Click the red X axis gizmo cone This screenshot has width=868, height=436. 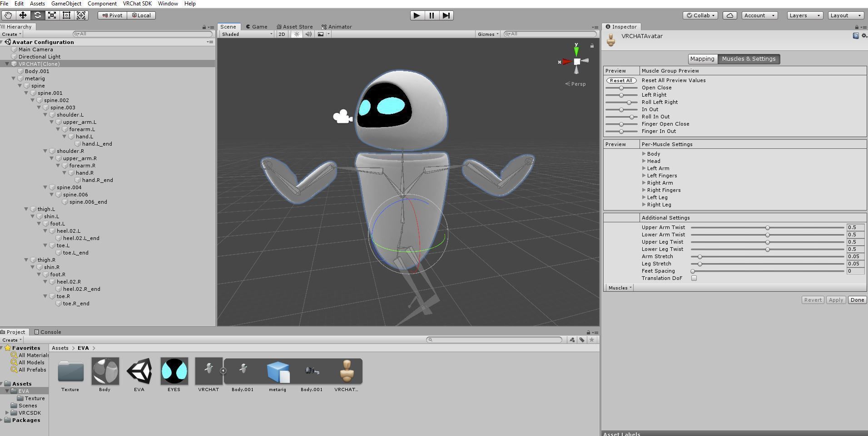tap(566, 62)
